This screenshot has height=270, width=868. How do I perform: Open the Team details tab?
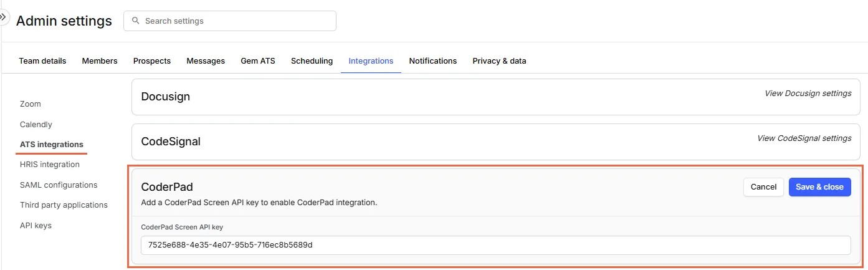[42, 61]
